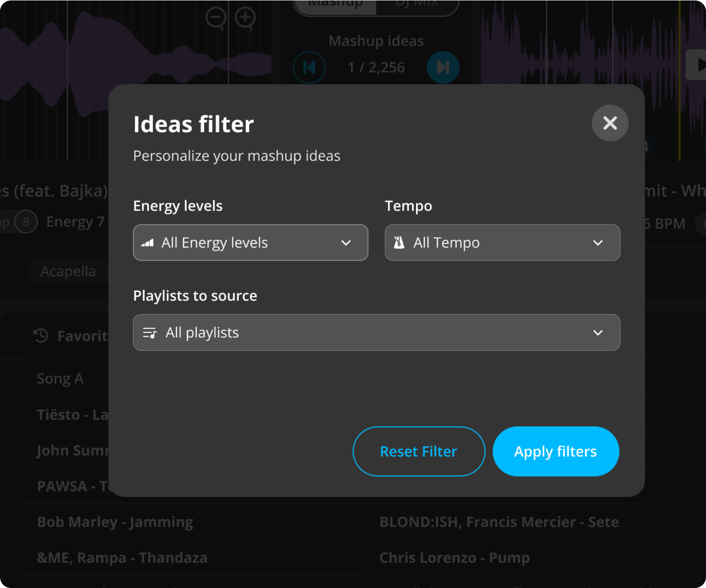
Task: Skip to next mashup idea
Action: tap(443, 67)
